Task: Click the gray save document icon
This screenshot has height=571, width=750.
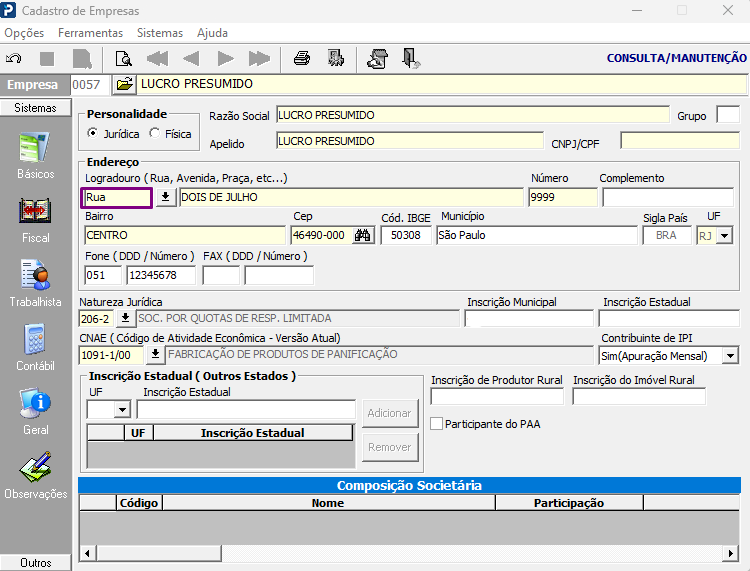Action: pyautogui.click(x=82, y=59)
